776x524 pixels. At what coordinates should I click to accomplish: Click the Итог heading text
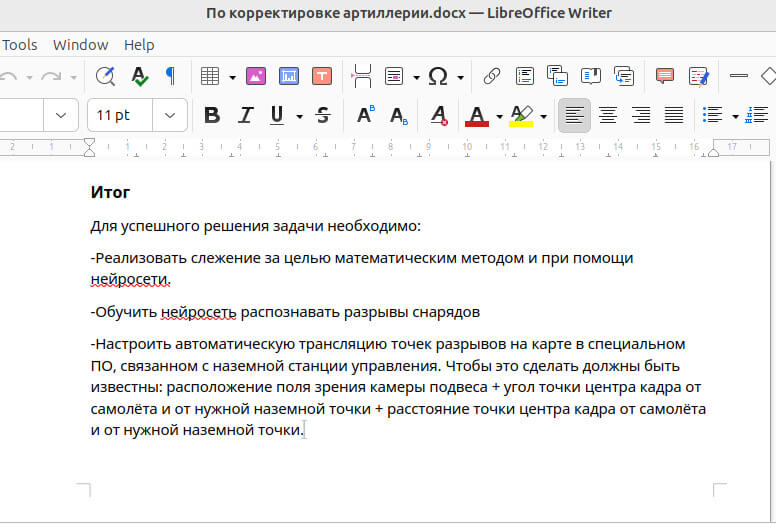click(x=110, y=192)
